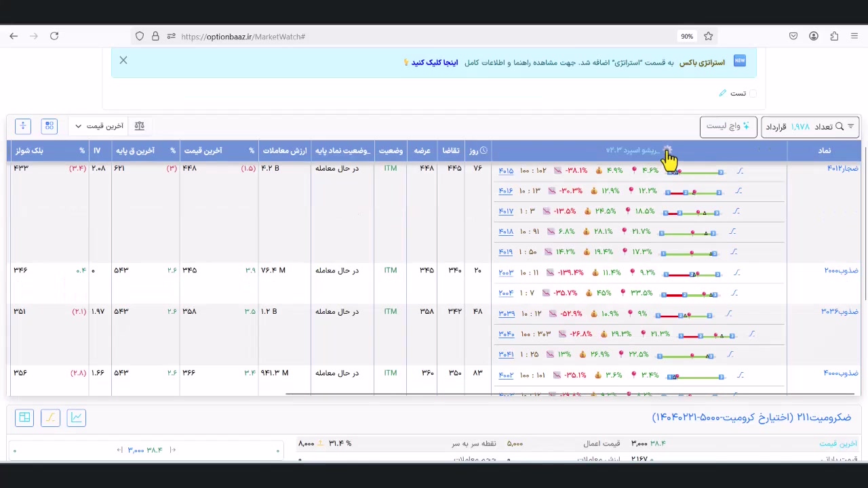Open settings gear in 'ریشو اسپرد' header
Screen dimensions: 868x488
667,150
